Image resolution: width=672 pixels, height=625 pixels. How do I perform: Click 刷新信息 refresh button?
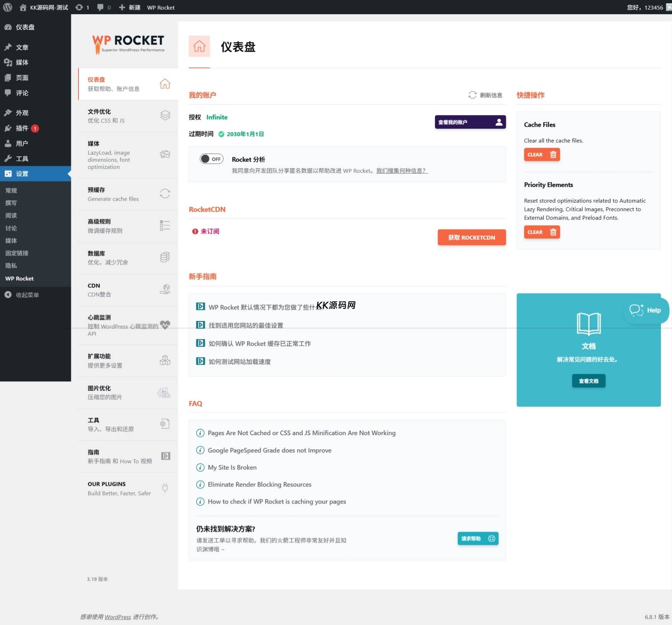(485, 95)
